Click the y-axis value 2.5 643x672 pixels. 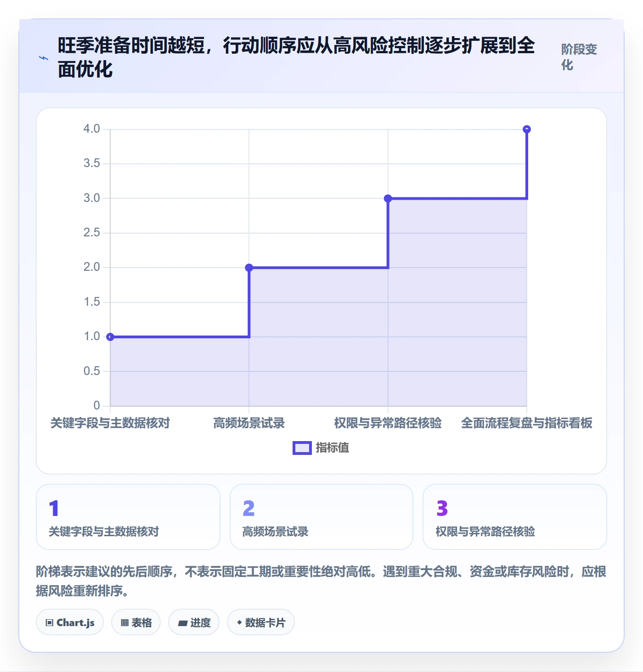[92, 233]
